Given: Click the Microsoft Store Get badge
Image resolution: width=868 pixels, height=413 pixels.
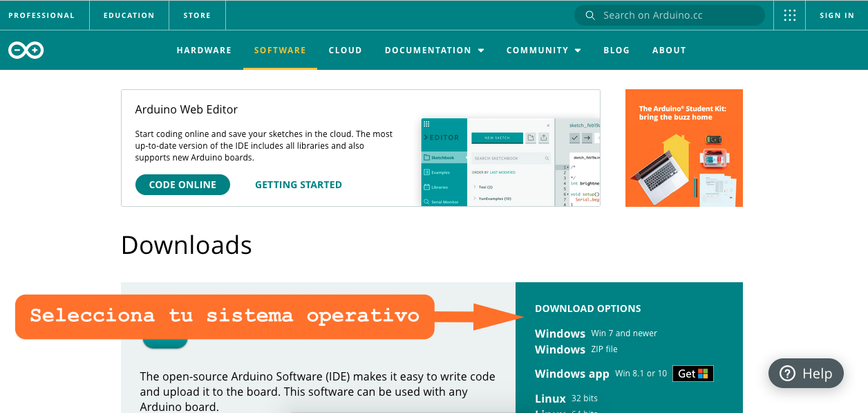Looking at the screenshot, I should [x=693, y=374].
